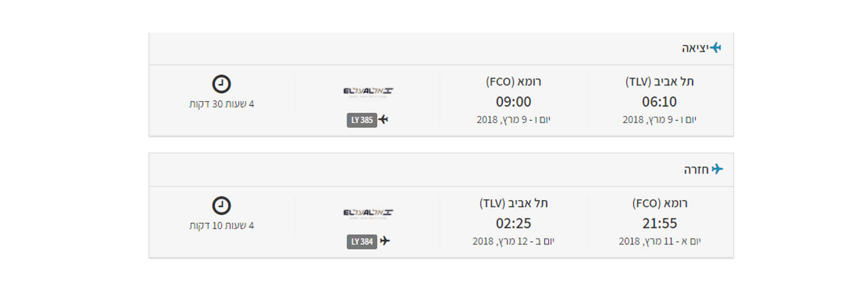Click the 4 hours 10 minutes duration text
The width and height of the screenshot is (868, 303).
coord(222,226)
